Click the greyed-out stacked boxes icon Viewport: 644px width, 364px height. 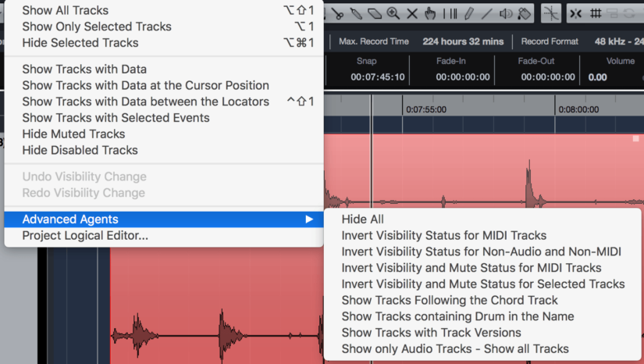pos(612,13)
